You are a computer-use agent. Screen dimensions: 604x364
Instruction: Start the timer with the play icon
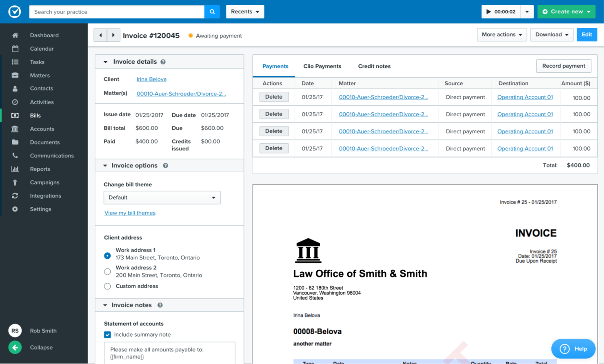(489, 11)
